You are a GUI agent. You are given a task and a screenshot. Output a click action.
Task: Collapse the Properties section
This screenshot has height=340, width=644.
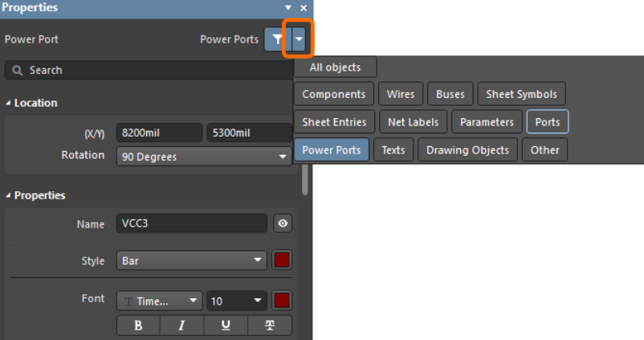click(x=8, y=195)
